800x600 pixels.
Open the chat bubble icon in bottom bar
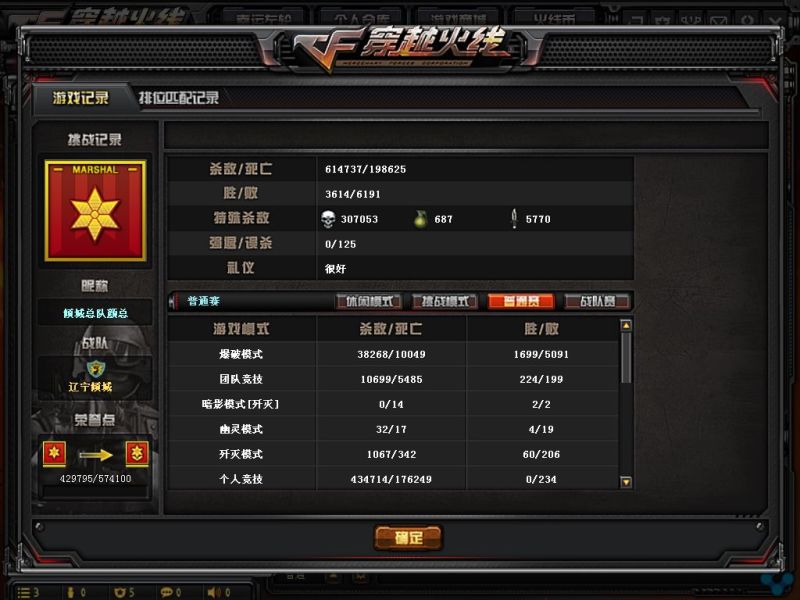pyautogui.click(x=166, y=592)
